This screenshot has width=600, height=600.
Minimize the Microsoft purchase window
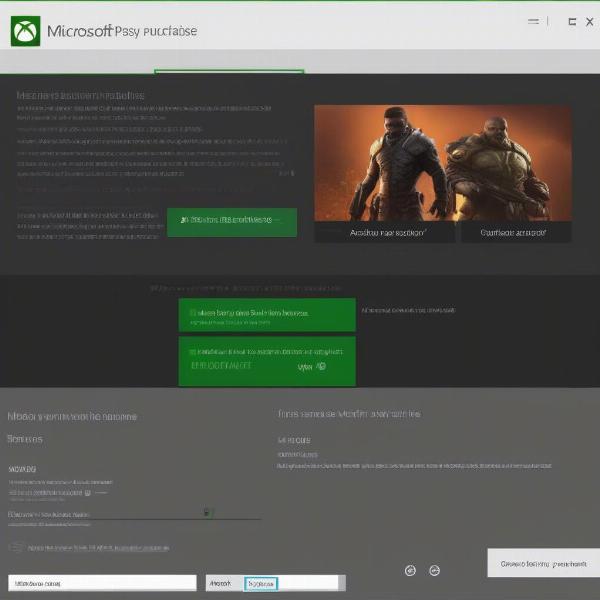pos(533,22)
